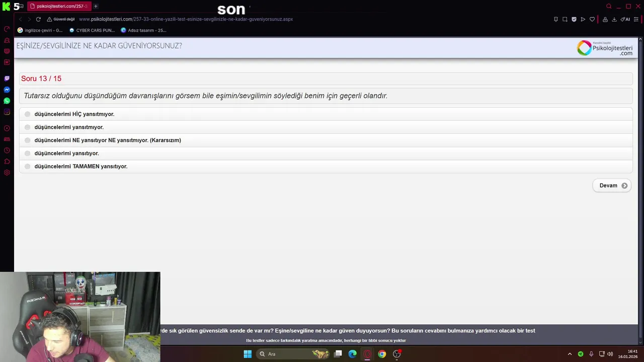Open Messenger in the browser sidebar

click(x=7, y=89)
